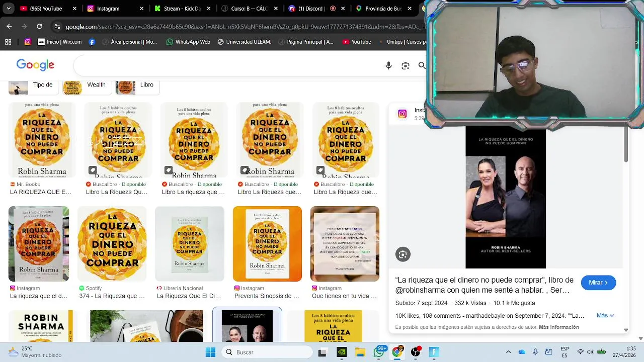Open the Librería Nacional book image
This screenshot has width=644, height=362.
tap(190, 244)
